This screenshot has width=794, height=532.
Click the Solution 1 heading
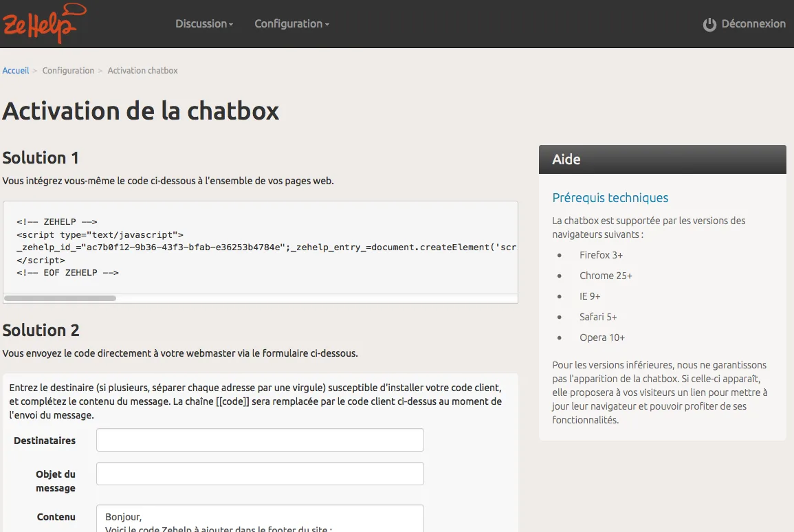tap(41, 158)
